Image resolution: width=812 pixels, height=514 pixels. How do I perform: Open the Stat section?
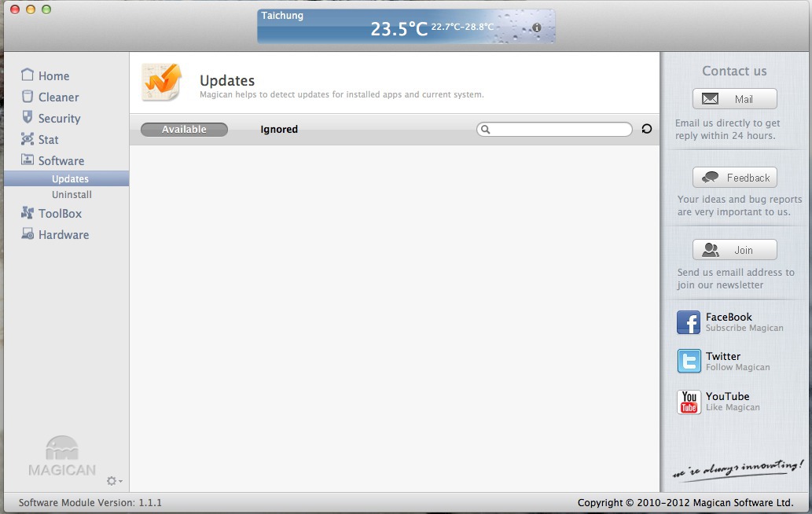[x=39, y=139]
